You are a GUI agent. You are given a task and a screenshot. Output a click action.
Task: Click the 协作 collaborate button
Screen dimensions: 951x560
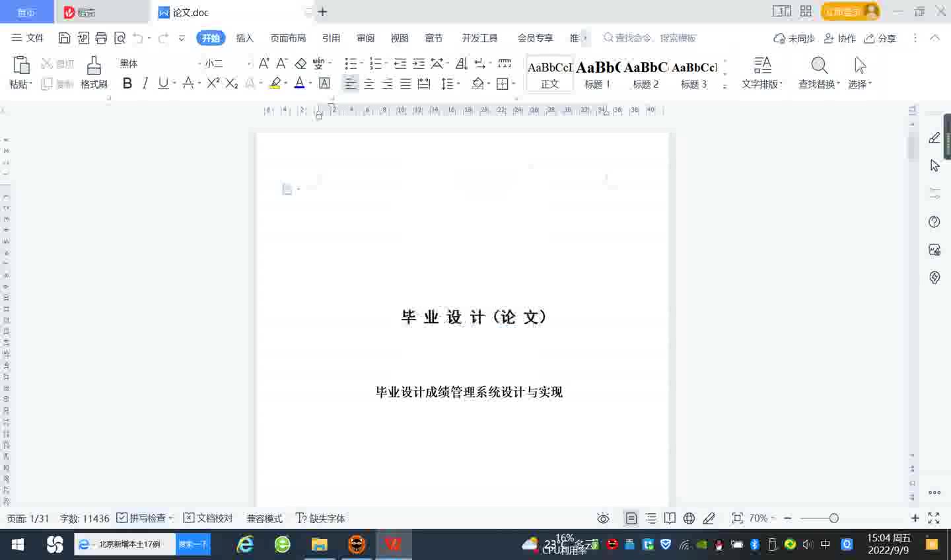839,38
